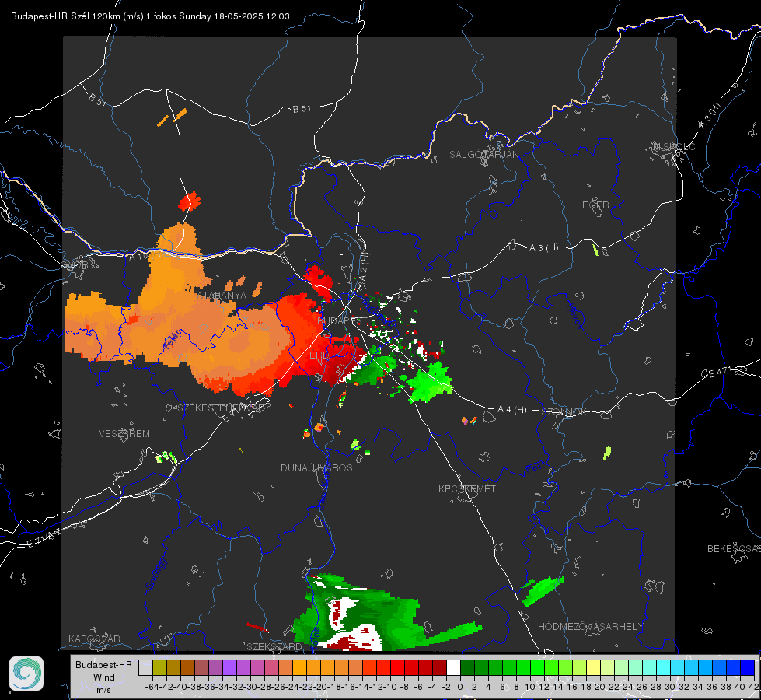761x700 pixels.
Task: Select the dark blue legend swatch between 40 and 42
Action: [748, 668]
